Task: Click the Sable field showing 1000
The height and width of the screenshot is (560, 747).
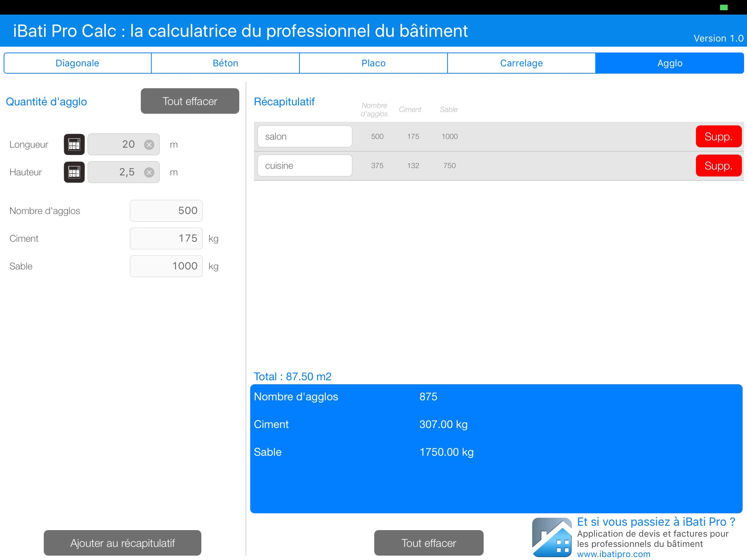Action: [166, 266]
